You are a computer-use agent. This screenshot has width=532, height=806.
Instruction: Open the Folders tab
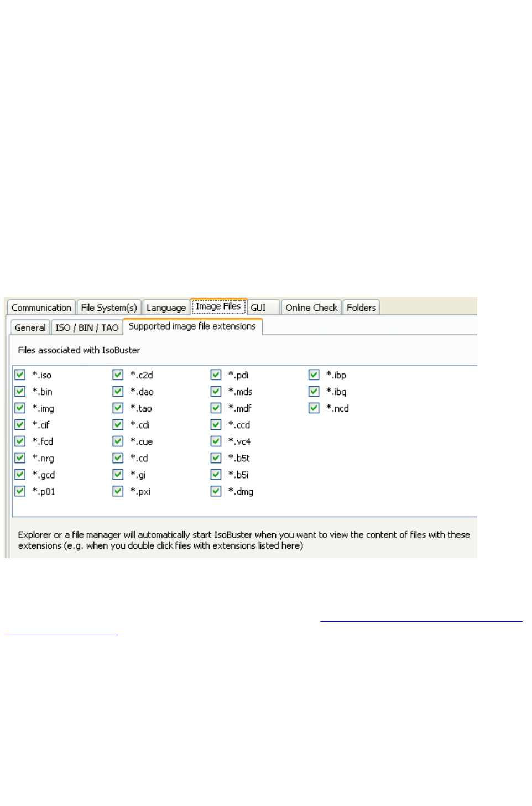pos(361,308)
